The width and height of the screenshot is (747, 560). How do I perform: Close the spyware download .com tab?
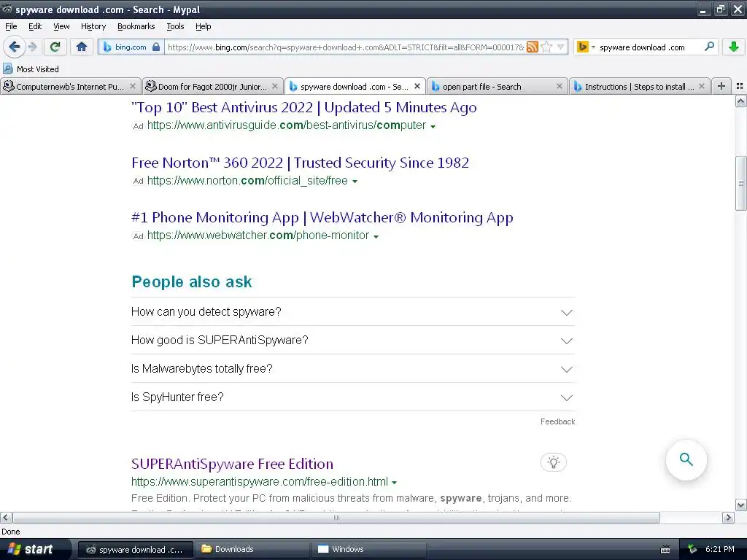pyautogui.click(x=417, y=86)
